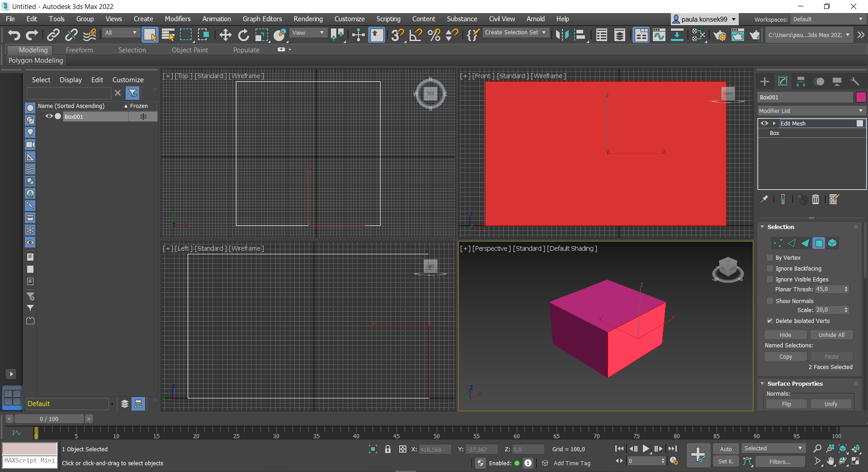The image size is (868, 472).
Task: Select Polygon sub-object level
Action: point(819,243)
